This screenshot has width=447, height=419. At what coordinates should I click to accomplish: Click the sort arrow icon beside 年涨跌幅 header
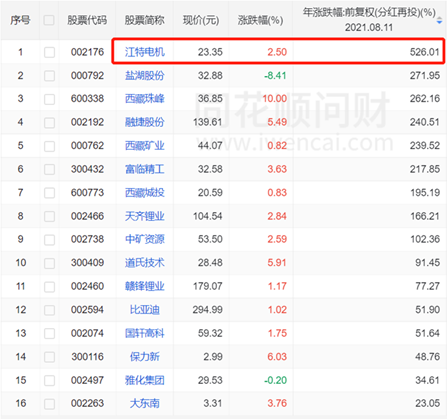coord(440,21)
